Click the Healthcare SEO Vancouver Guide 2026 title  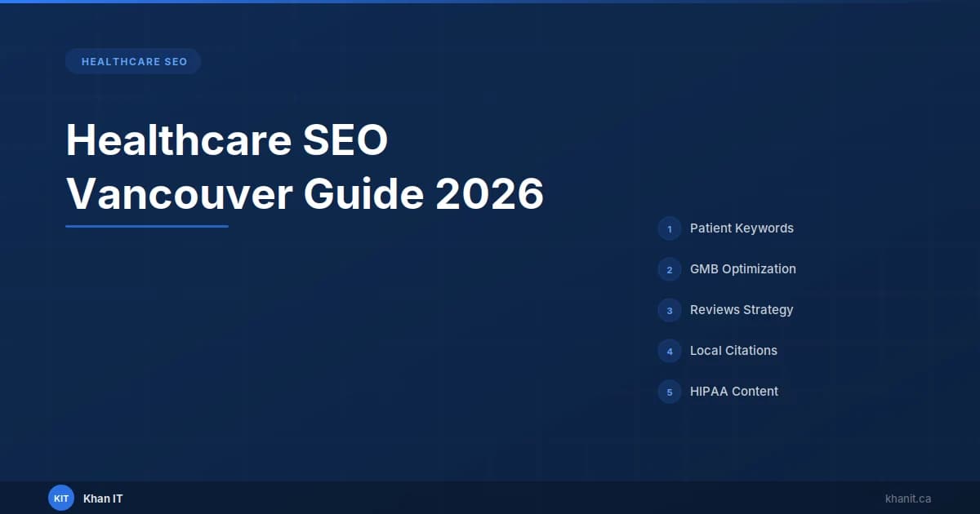305,167
